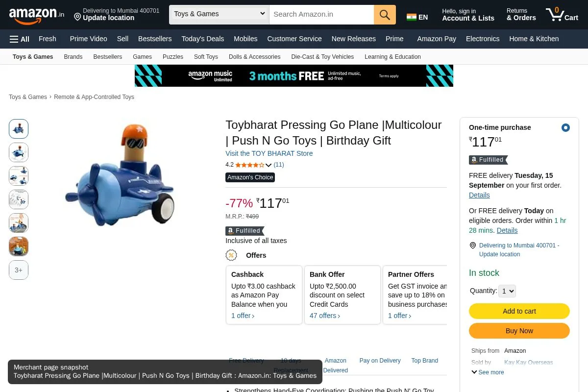The image size is (588, 392).
Task: Open the Quantity dropdown
Action: click(507, 291)
